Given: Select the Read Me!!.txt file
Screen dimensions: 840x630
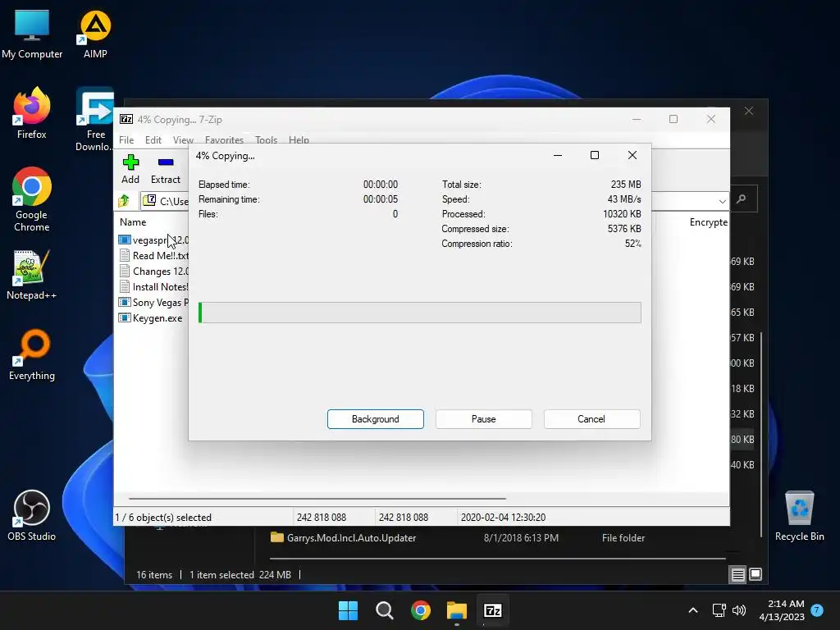Looking at the screenshot, I should (x=153, y=256).
